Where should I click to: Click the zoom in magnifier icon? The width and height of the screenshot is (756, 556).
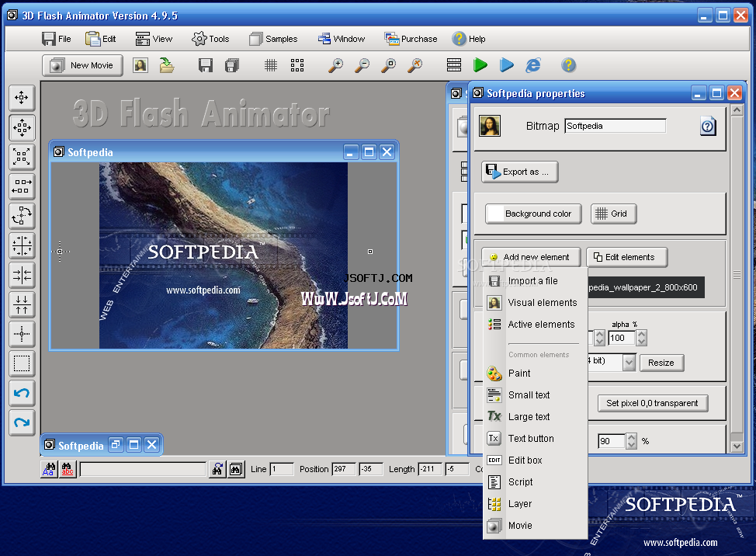[x=335, y=65]
